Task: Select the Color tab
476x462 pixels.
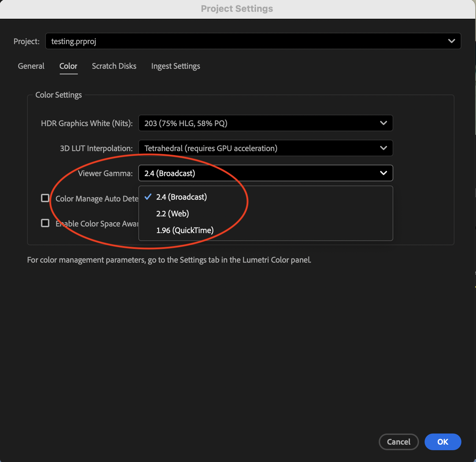Action: point(68,66)
